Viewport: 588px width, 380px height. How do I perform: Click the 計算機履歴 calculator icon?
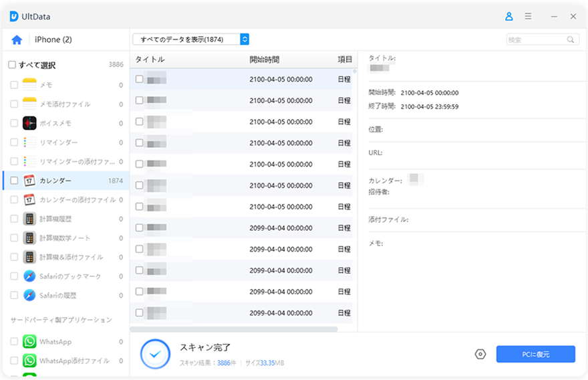click(x=29, y=219)
